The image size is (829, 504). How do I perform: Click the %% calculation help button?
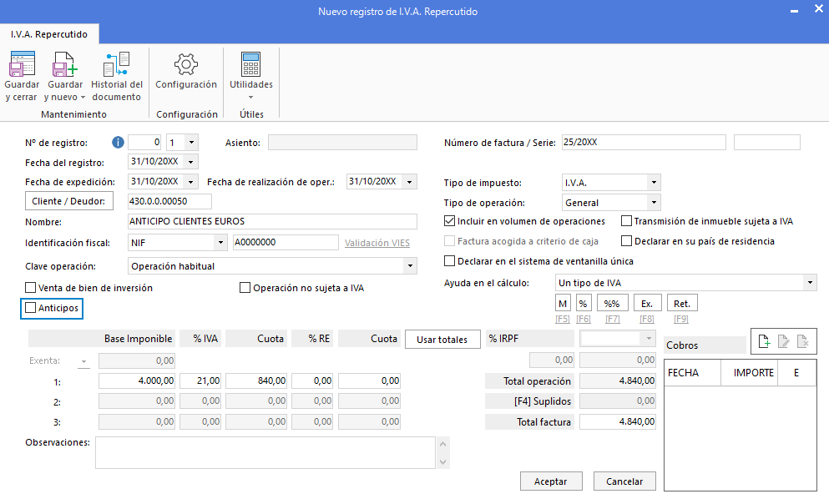click(612, 303)
